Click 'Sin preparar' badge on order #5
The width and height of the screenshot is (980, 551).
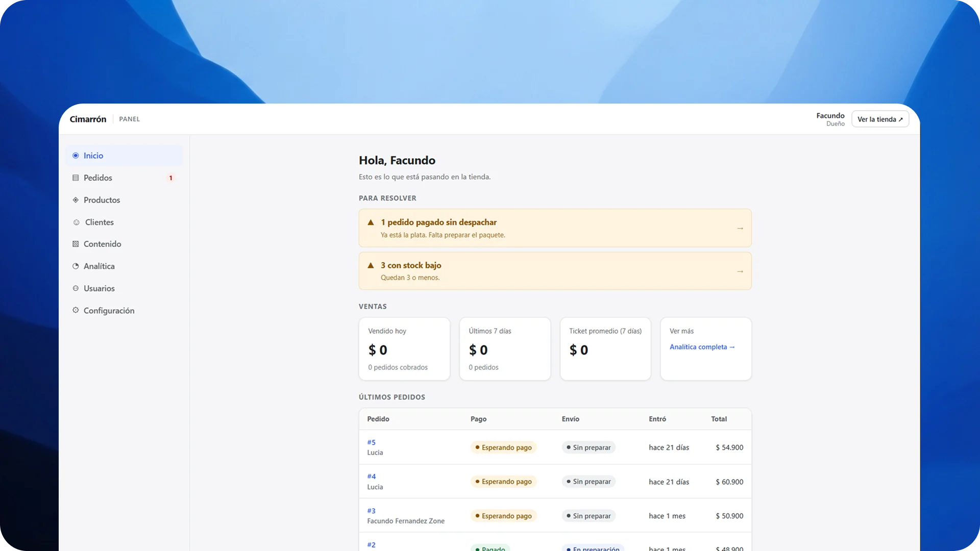[589, 447]
